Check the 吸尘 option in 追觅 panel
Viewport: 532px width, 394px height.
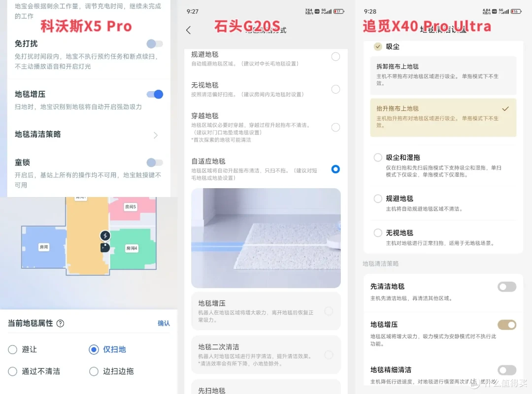coord(378,46)
